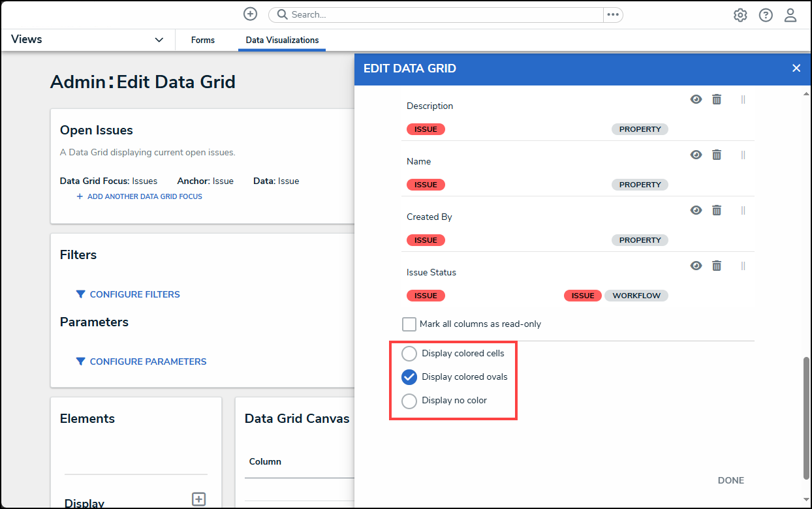Viewport: 812px width, 509px height.
Task: Click the plus create icon beside search
Action: [250, 14]
